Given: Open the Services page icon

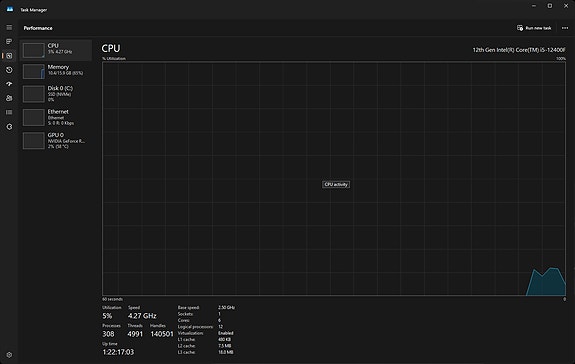Looking at the screenshot, I should tap(9, 126).
